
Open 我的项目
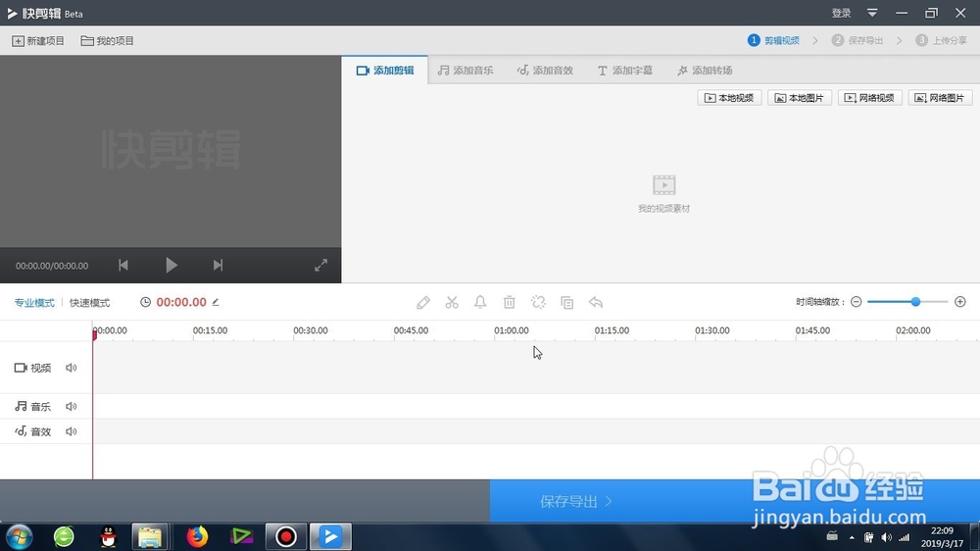click(108, 40)
